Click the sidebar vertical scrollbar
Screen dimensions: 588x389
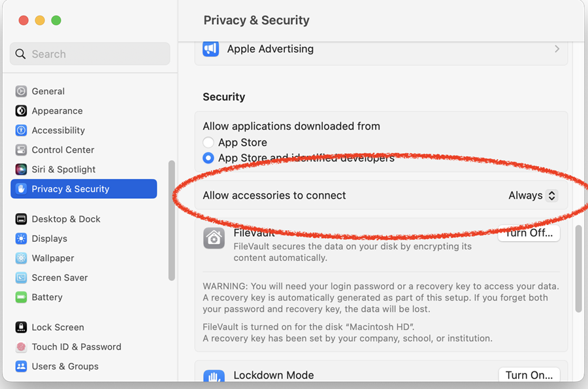pyautogui.click(x=172, y=220)
